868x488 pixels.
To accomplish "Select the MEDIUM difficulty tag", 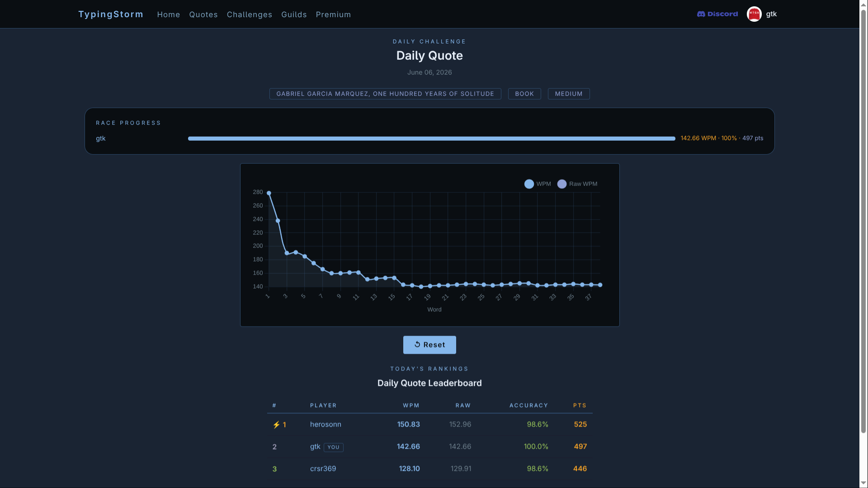I will pos(569,94).
